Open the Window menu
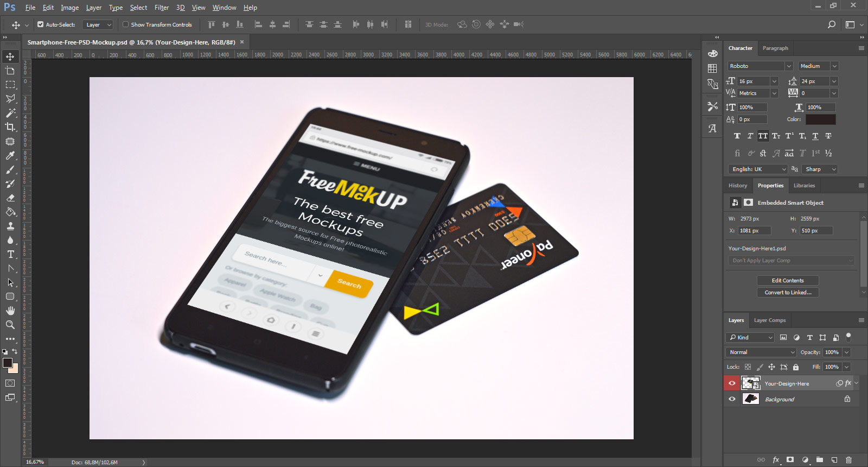 [x=224, y=8]
